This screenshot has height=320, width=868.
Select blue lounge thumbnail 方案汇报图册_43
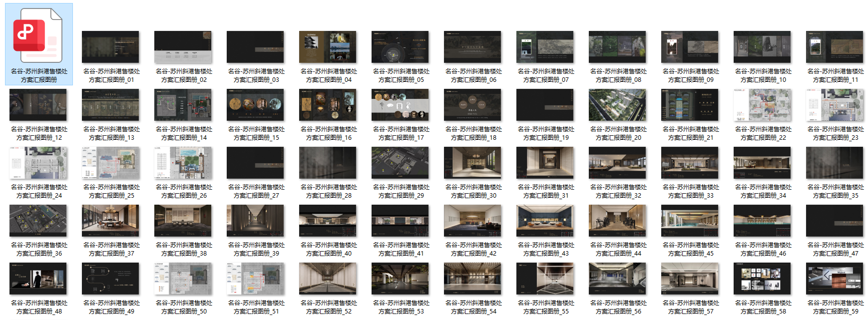point(545,221)
